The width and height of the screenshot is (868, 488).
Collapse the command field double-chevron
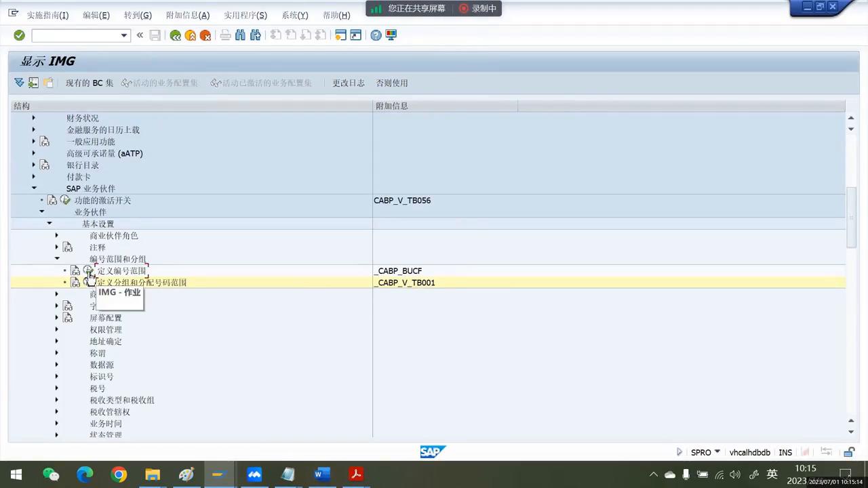pyautogui.click(x=140, y=35)
